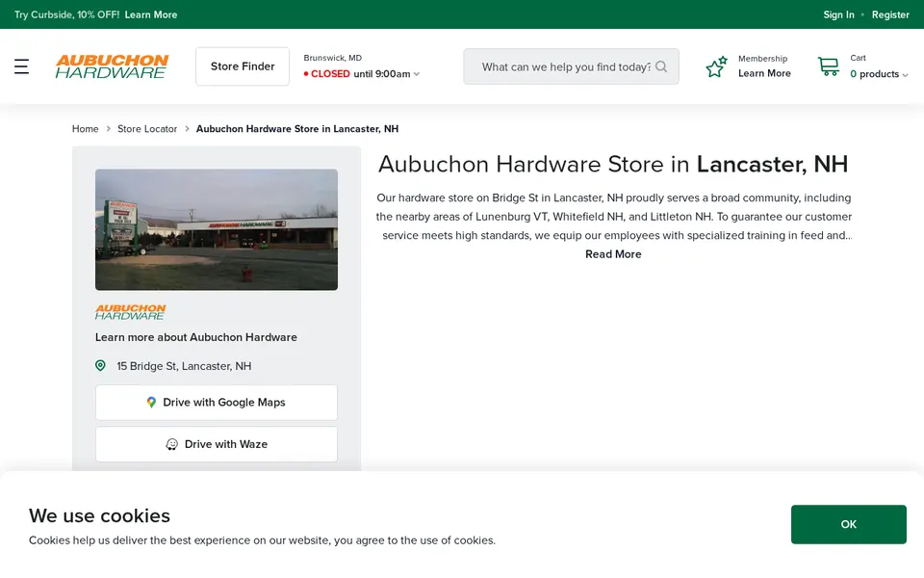
Task: Click the Google Maps pin icon
Action: click(x=151, y=403)
